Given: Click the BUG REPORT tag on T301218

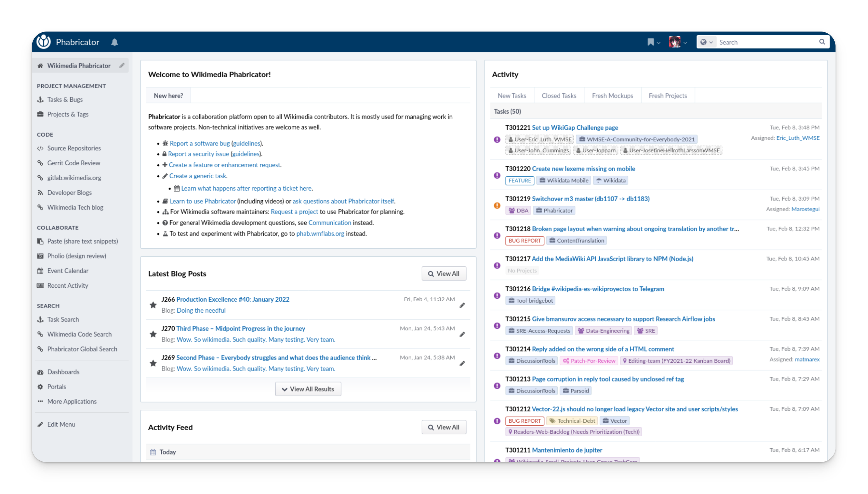Looking at the screenshot, I should (525, 241).
